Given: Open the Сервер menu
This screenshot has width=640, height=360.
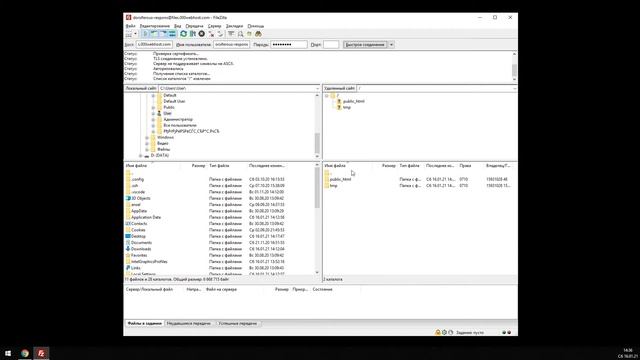Looking at the screenshot, I should click(214, 26).
